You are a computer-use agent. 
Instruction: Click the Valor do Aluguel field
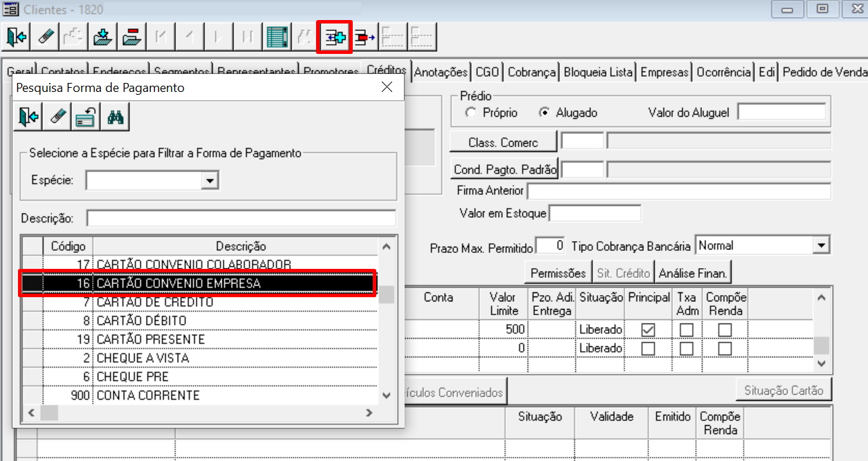point(782,112)
